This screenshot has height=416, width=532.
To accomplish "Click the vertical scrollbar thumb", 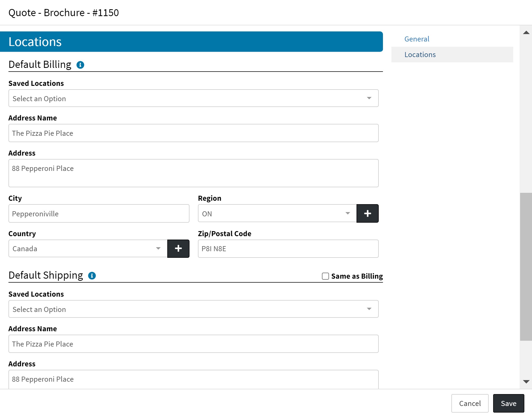I will (x=526, y=266).
